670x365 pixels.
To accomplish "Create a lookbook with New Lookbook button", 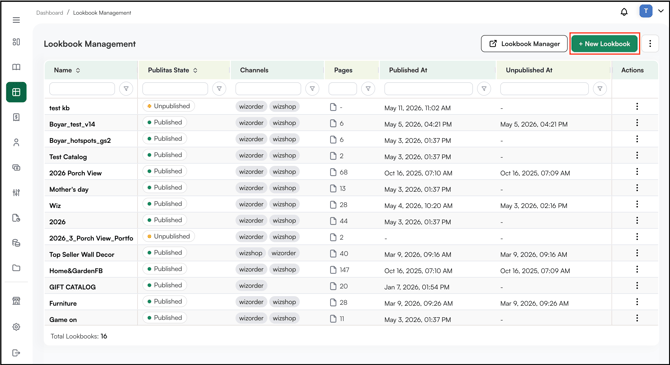I will [604, 44].
